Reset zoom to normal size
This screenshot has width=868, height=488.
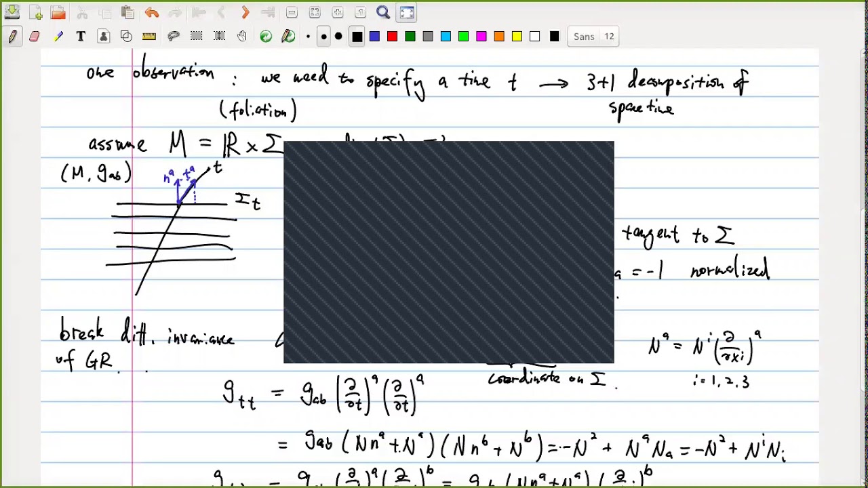coord(361,12)
